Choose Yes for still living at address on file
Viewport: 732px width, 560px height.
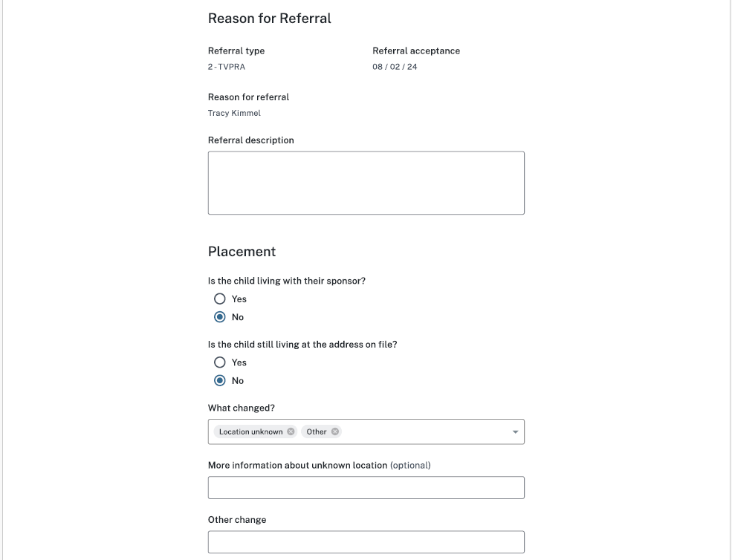[220, 362]
